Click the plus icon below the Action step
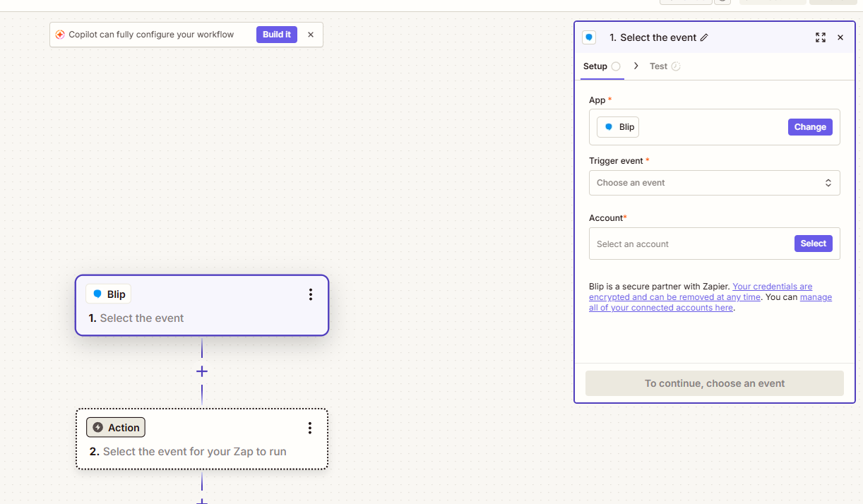 point(202,500)
